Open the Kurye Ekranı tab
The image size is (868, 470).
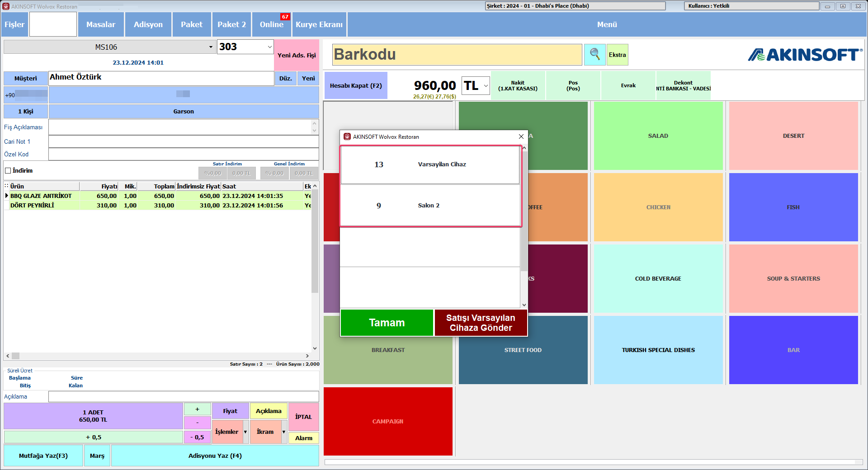coord(319,24)
